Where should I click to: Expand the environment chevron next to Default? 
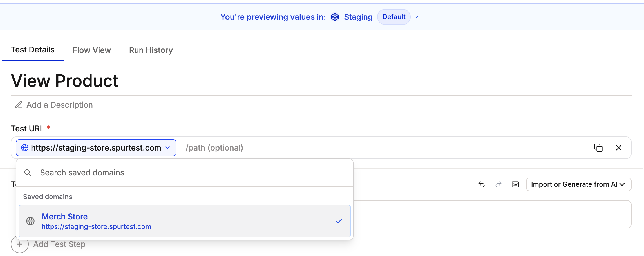tap(416, 17)
